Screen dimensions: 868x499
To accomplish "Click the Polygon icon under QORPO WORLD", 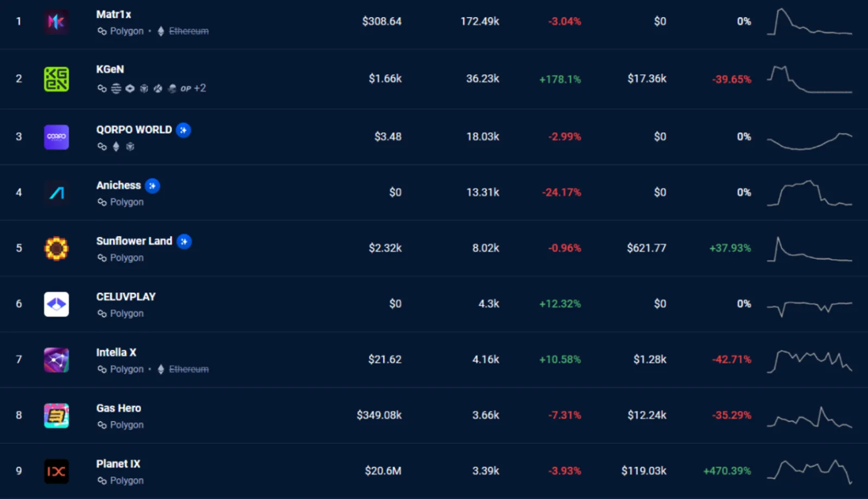I will [x=102, y=146].
